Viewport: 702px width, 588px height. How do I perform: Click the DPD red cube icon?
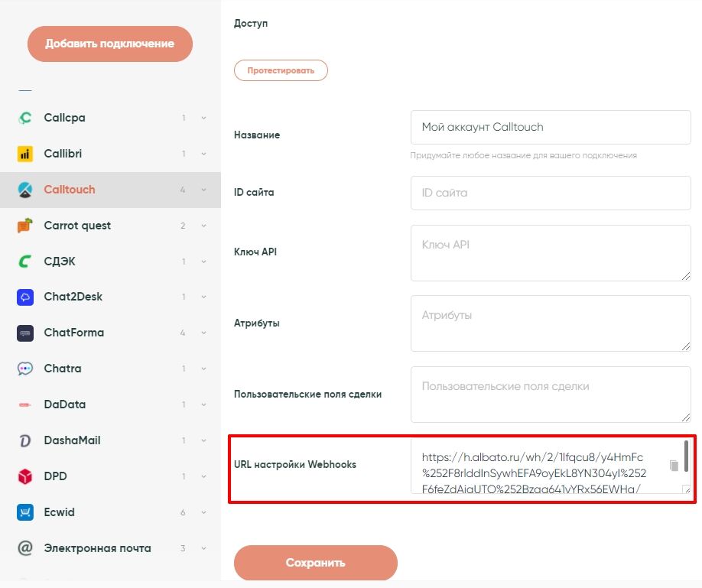25,476
